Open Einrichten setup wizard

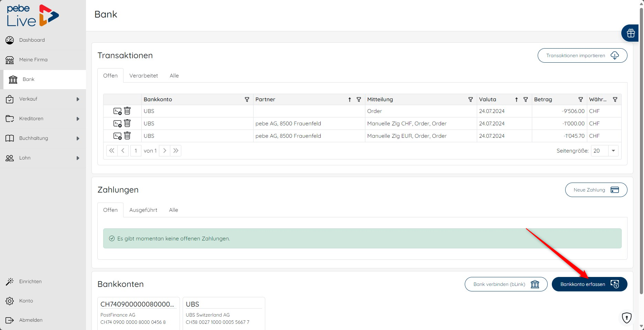tap(43, 282)
